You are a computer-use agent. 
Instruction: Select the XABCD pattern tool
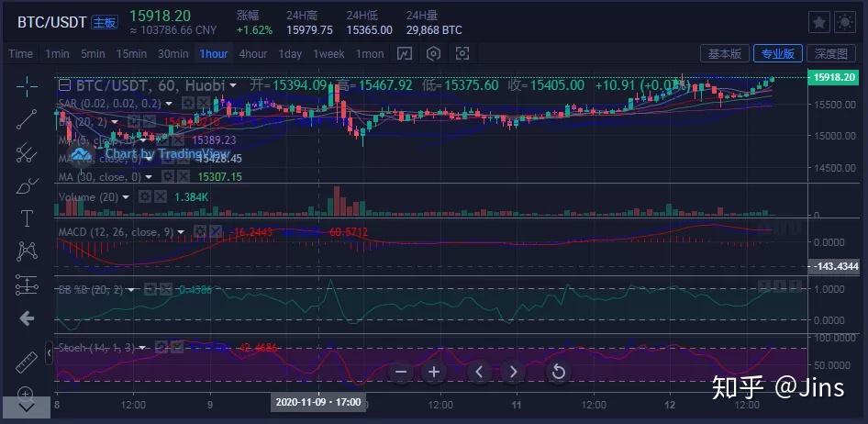[x=27, y=251]
